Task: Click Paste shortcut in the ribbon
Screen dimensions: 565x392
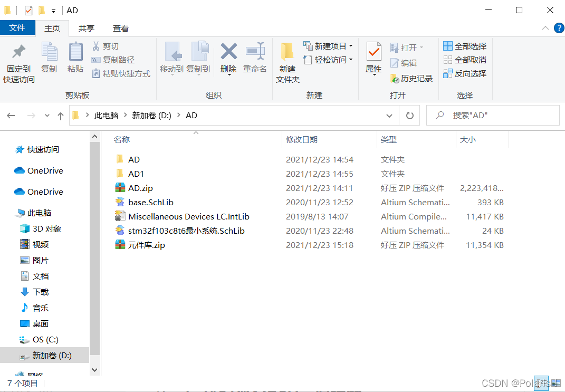Action: pos(121,73)
